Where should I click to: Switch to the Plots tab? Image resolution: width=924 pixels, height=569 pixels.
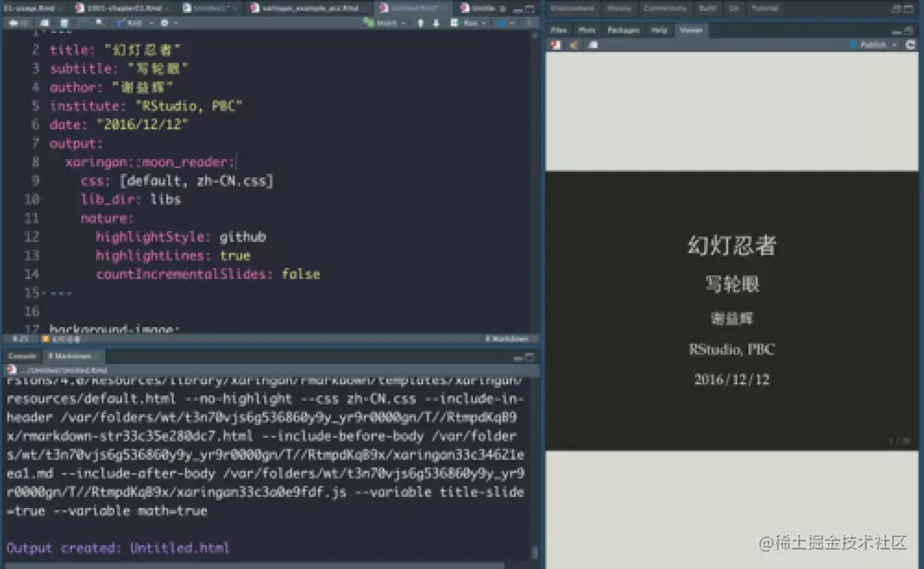[587, 30]
